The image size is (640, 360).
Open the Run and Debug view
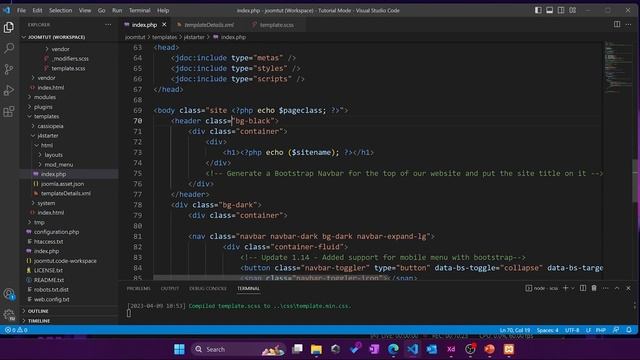click(x=9, y=90)
